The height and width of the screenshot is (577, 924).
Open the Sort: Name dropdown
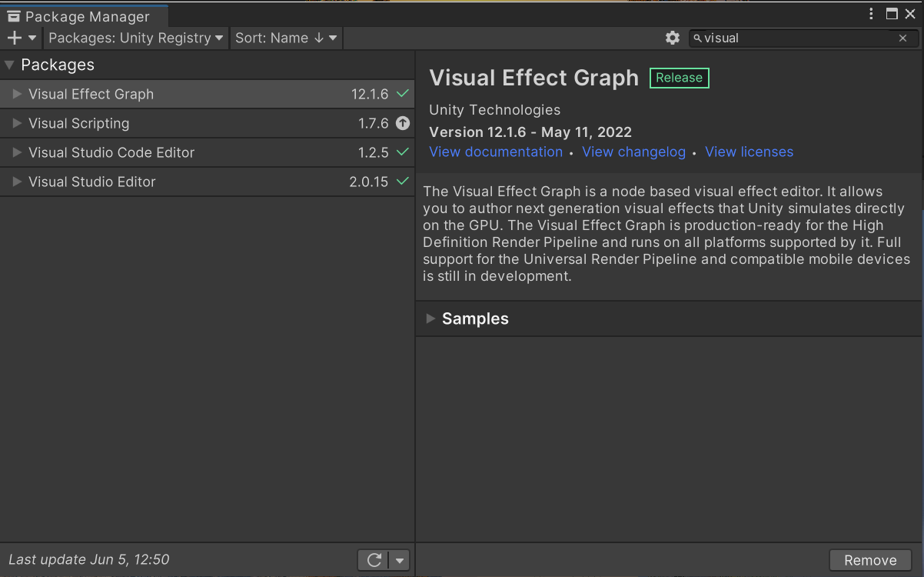coord(286,38)
